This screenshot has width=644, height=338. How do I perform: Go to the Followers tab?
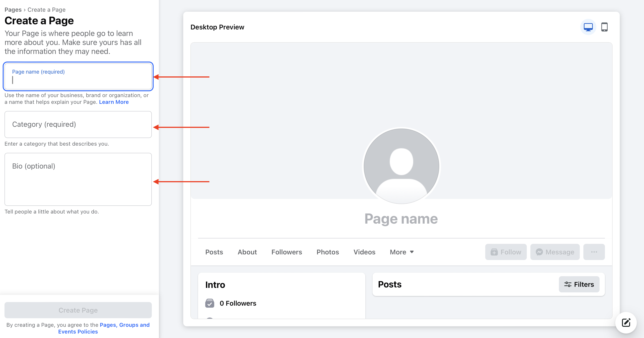pyautogui.click(x=287, y=252)
